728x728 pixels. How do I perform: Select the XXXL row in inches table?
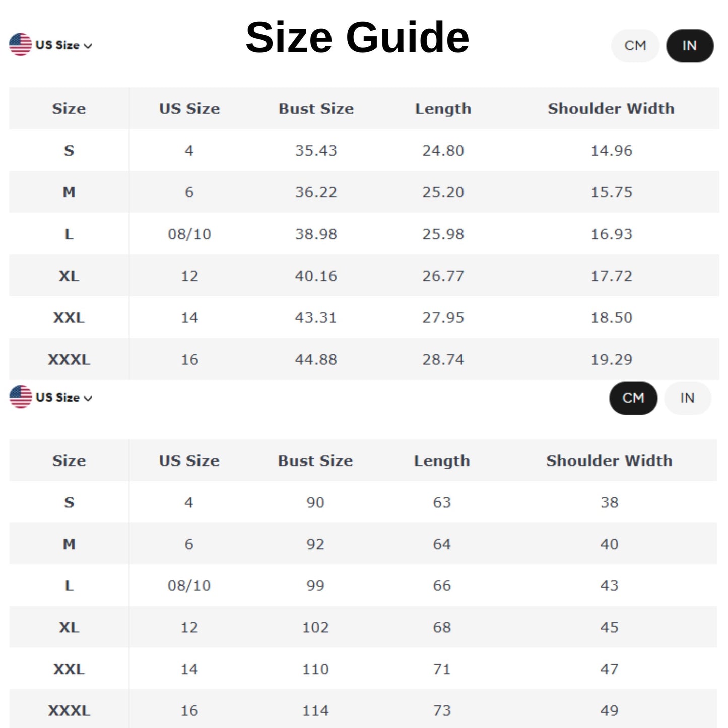click(x=69, y=360)
